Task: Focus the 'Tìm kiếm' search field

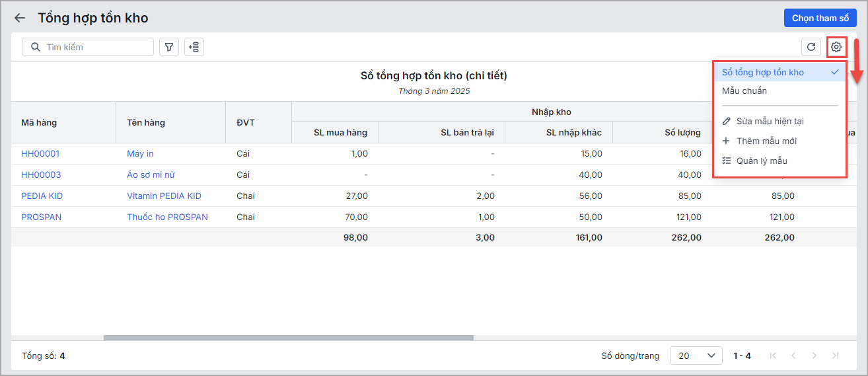Action: 96,47
